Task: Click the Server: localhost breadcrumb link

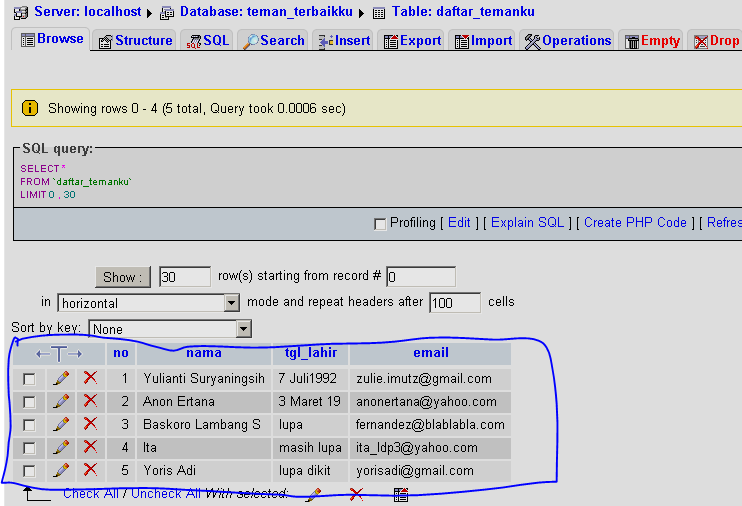Action: point(88,12)
